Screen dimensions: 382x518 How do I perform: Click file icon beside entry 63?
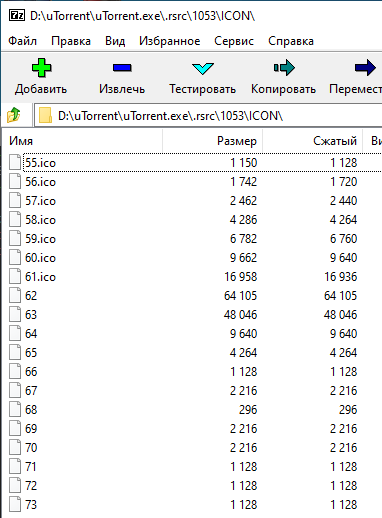15,314
